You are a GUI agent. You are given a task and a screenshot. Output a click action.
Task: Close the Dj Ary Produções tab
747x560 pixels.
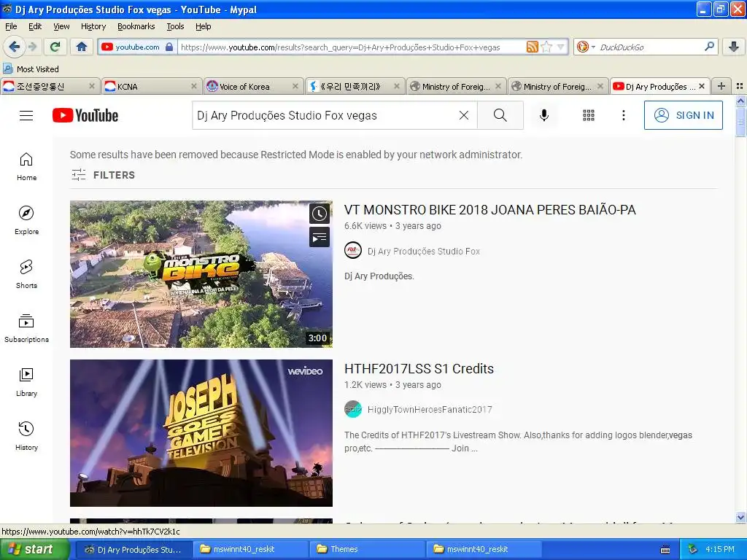click(702, 86)
